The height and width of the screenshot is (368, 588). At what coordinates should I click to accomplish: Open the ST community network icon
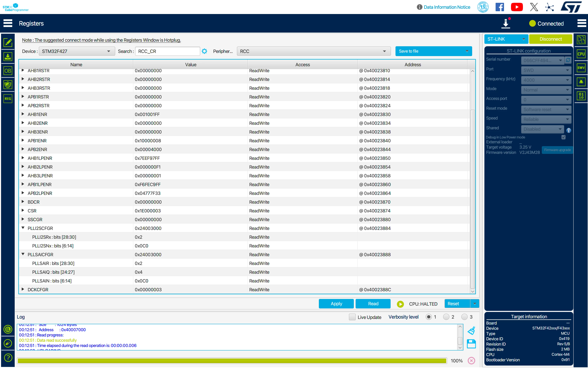[549, 7]
